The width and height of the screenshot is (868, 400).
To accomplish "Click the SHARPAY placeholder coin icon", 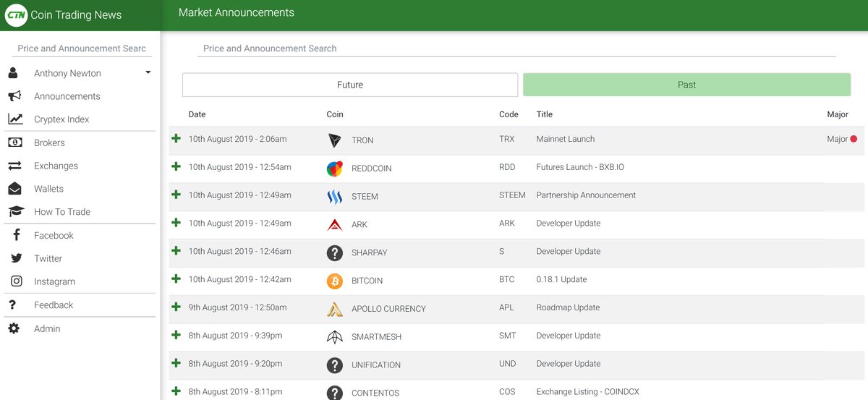I will [334, 252].
